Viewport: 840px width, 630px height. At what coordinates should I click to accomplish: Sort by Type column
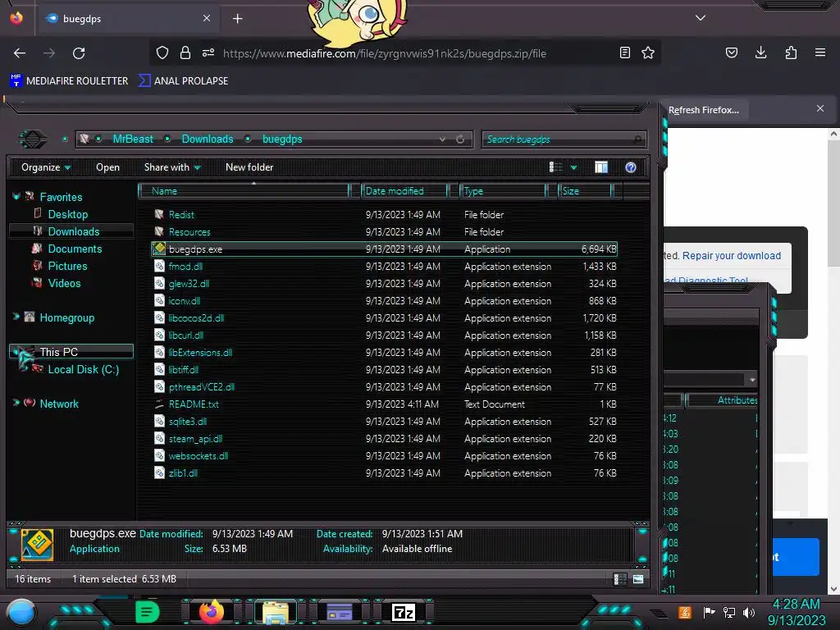[503, 191]
